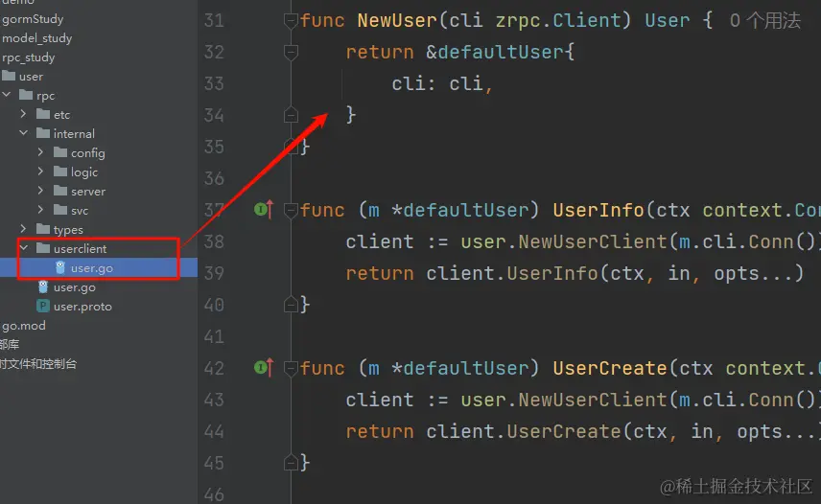Click the server folder icon

pos(60,191)
